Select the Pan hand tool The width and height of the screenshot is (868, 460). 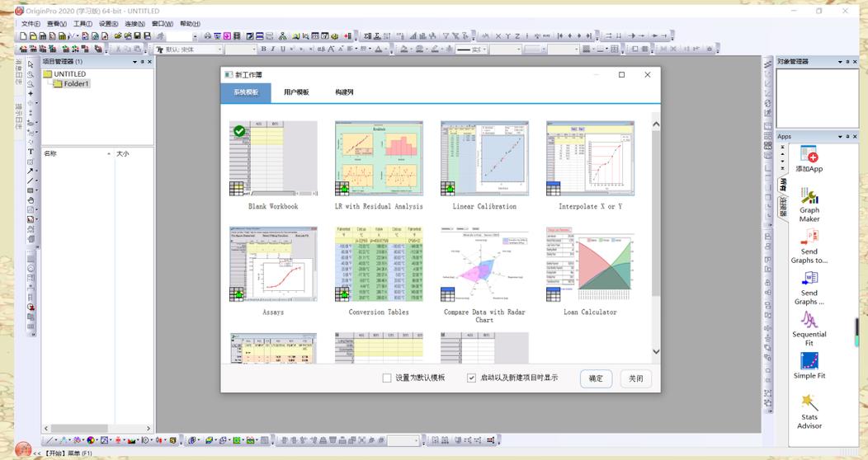click(31, 200)
